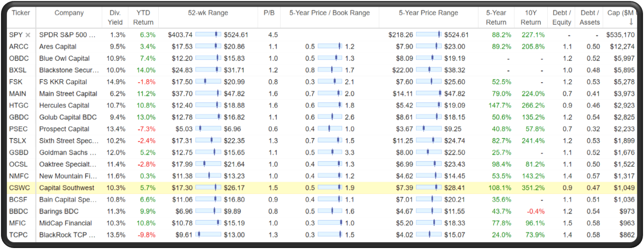The image size is (644, 249).
Task: Click GSBD 5-Year Price / Book range bar
Action: click(330, 153)
